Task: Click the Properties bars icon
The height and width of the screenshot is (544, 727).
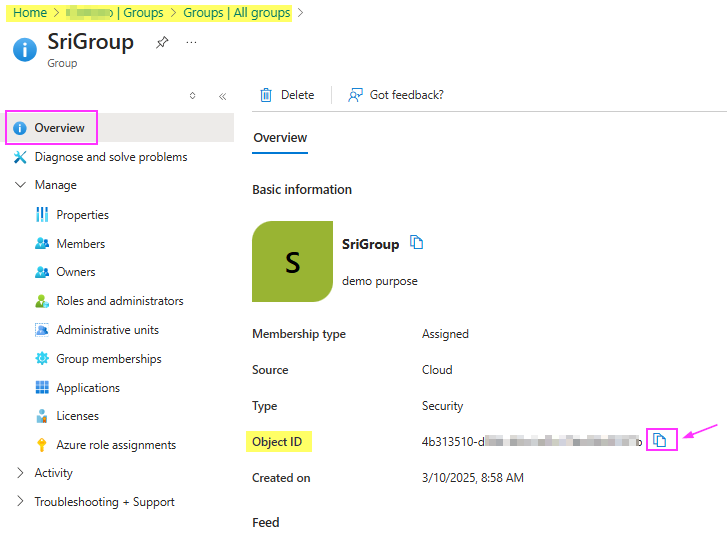Action: click(x=42, y=215)
